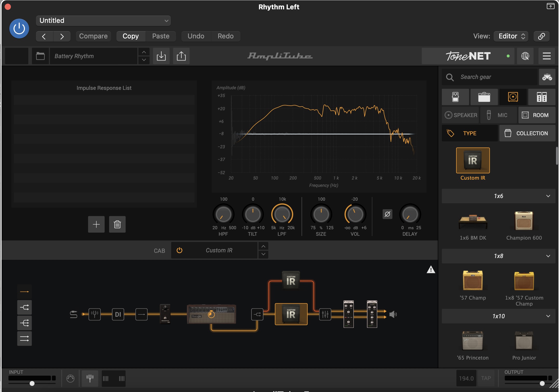Select the three-way split signal chain layout
Viewport: 559px width, 392px height.
[24, 323]
